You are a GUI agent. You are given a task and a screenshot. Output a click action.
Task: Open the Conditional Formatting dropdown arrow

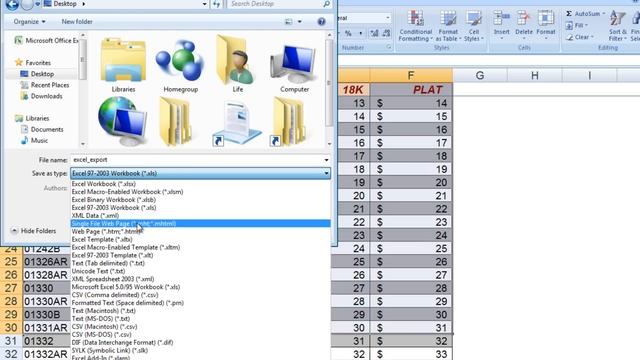(x=431, y=39)
